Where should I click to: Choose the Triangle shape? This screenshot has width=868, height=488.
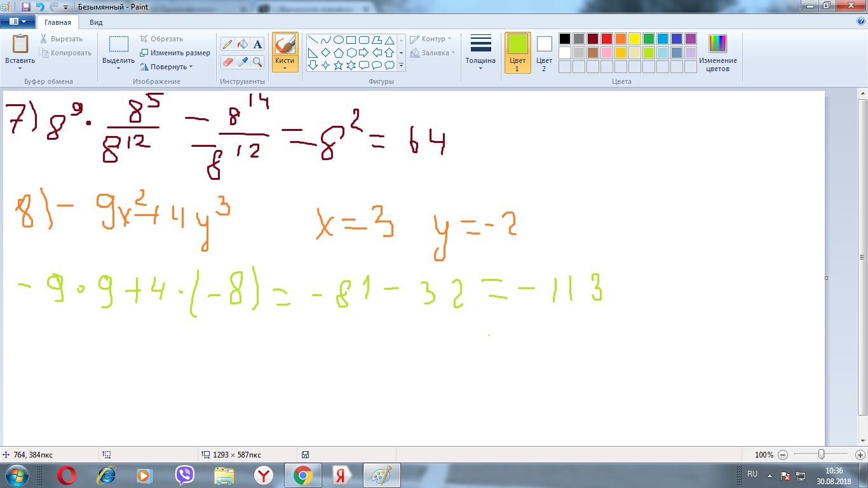[x=390, y=39]
